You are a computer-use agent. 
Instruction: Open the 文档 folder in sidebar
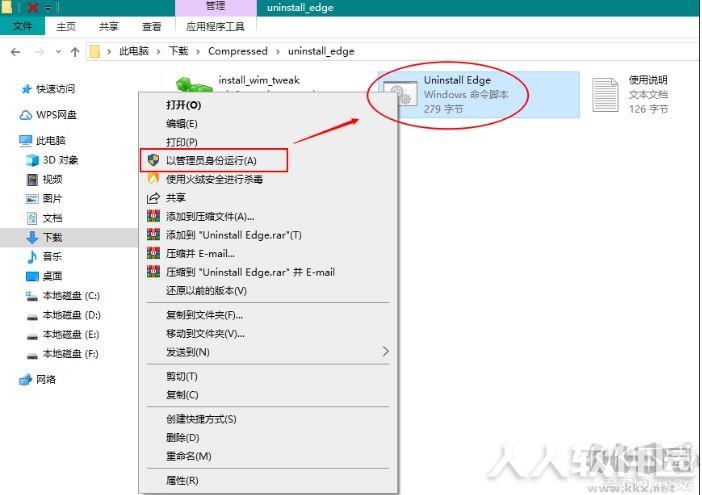pos(44,218)
